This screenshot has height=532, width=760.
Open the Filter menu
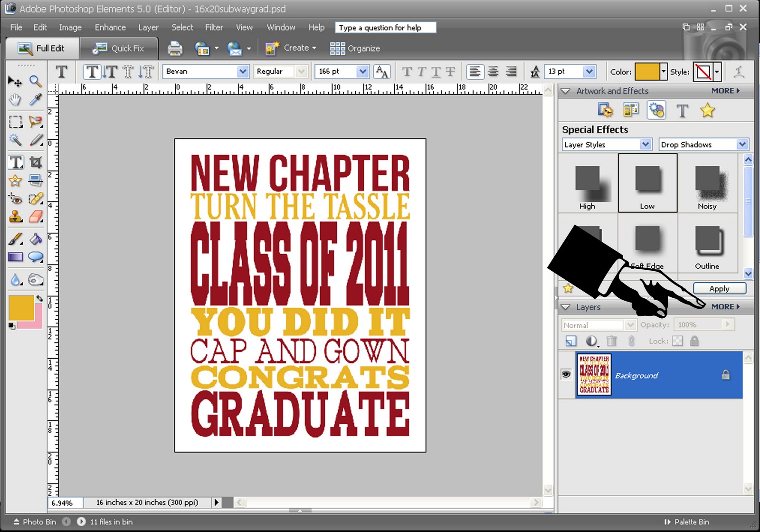pos(214,28)
